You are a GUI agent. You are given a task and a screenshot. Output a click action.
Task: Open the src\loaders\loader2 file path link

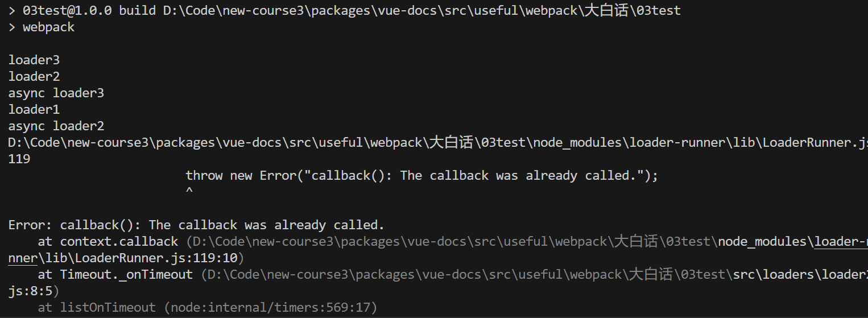click(x=796, y=274)
